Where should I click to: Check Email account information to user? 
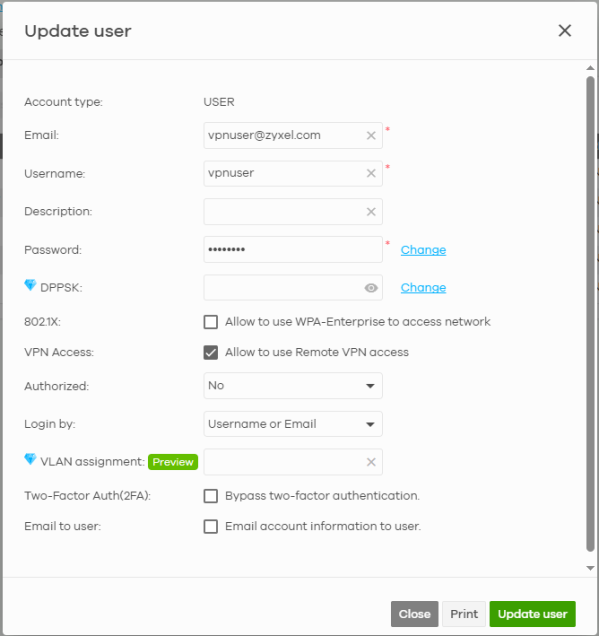210,526
